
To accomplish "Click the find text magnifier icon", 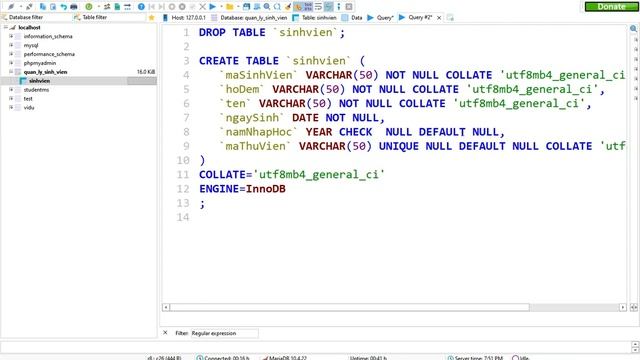I will tap(267, 7).
